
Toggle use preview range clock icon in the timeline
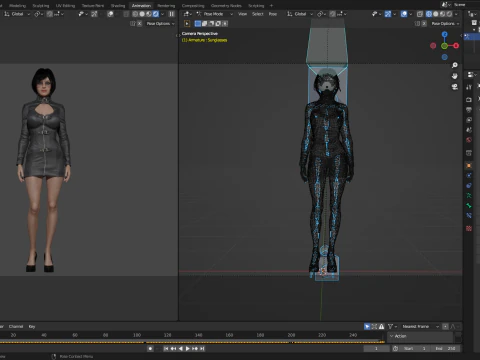click(395, 348)
